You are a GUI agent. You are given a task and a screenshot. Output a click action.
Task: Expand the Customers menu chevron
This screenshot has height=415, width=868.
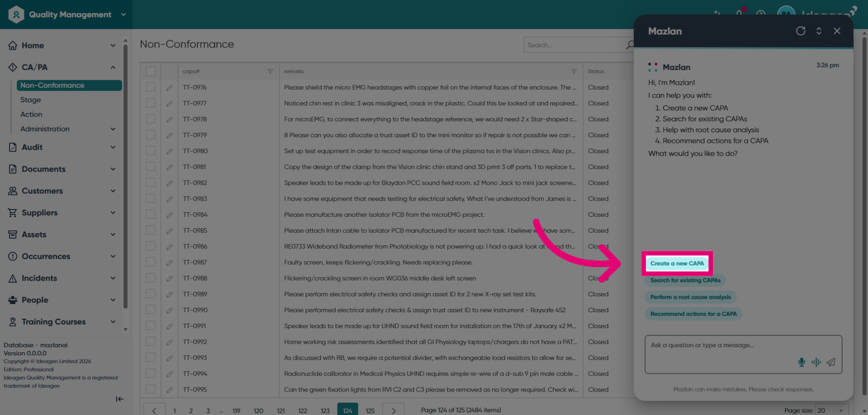pyautogui.click(x=113, y=191)
